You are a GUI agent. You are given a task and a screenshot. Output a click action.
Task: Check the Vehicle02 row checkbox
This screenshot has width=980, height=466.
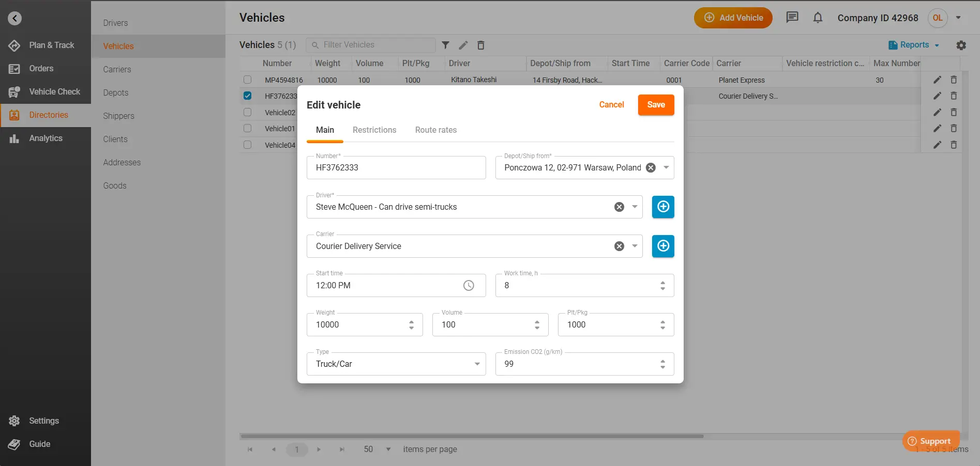pos(247,112)
